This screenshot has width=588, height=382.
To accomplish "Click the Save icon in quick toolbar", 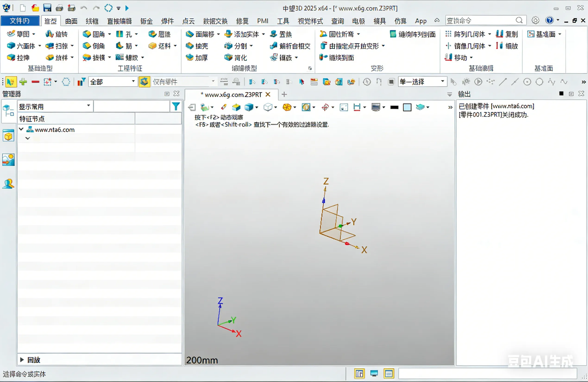I will 47,8.
